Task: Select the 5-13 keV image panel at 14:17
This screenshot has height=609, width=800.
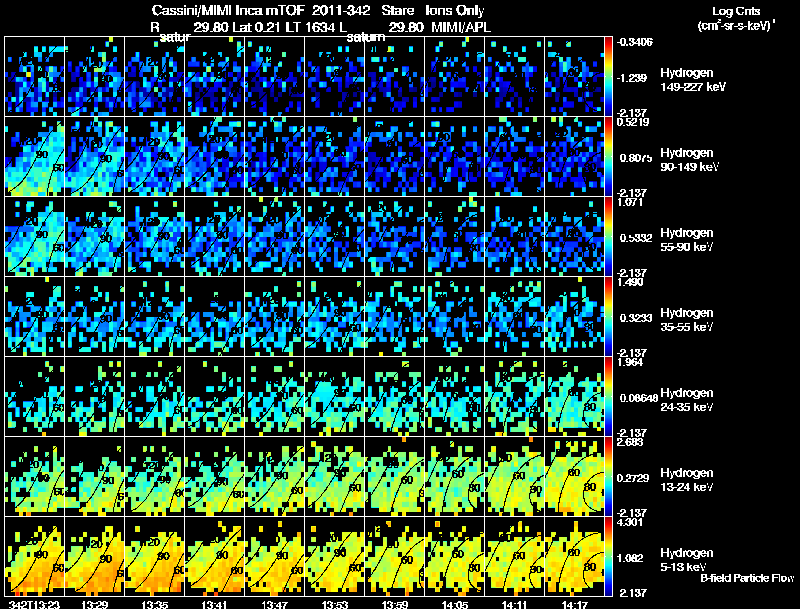Action: tap(574, 556)
